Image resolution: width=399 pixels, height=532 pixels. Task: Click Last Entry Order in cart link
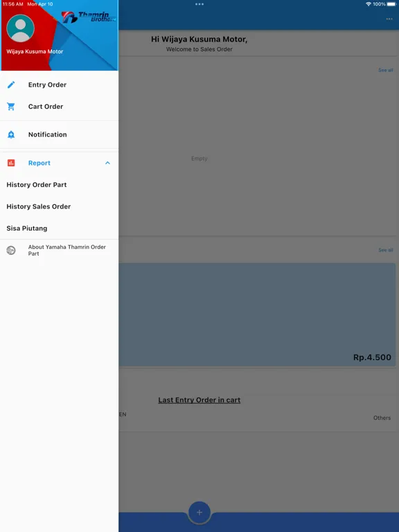click(199, 400)
